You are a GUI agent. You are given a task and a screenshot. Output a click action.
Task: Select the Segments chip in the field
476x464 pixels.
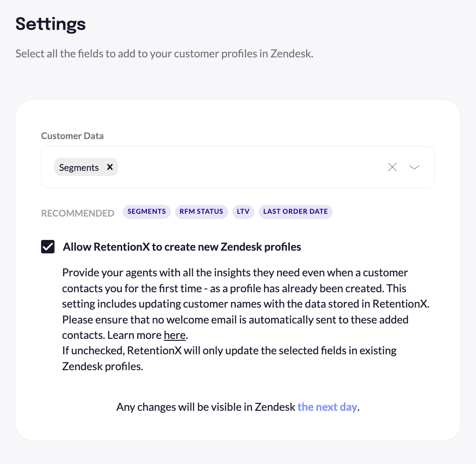pos(78,167)
